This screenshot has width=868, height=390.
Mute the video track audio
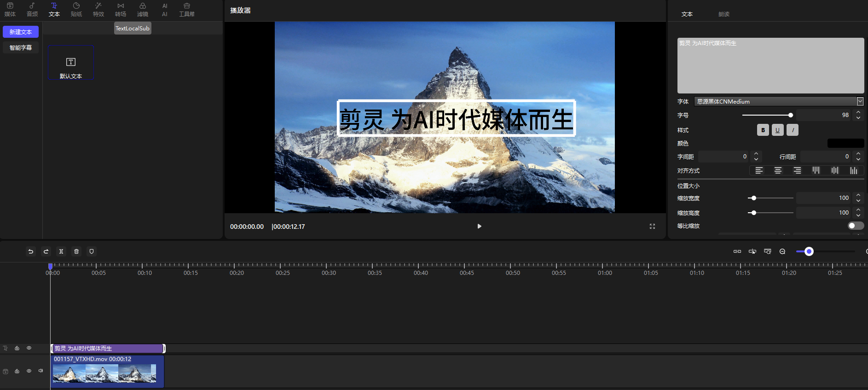tap(41, 371)
